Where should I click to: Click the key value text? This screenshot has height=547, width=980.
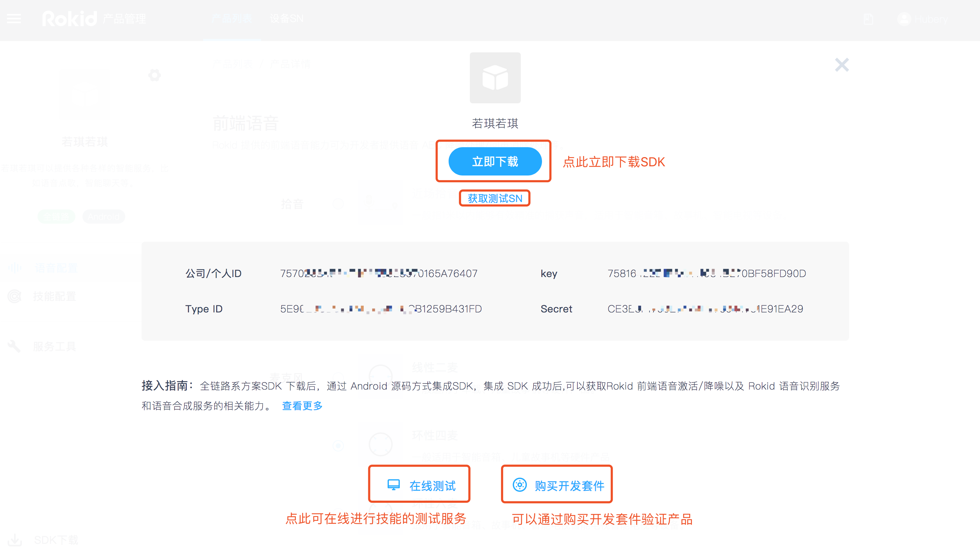(x=707, y=273)
